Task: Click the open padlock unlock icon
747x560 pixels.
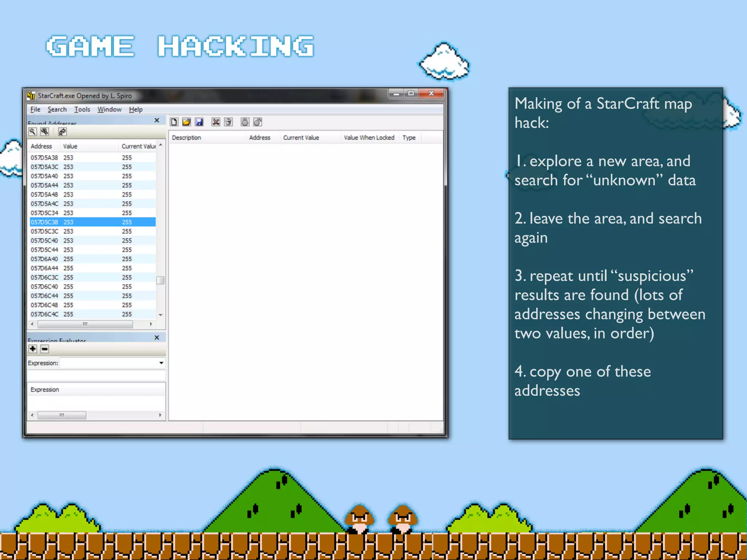Action: 258,122
